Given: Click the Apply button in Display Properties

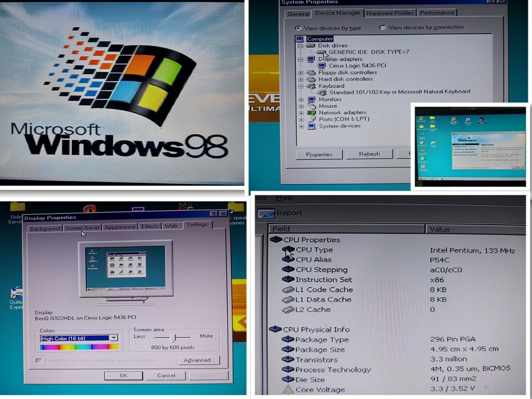Looking at the screenshot, I should [208, 376].
